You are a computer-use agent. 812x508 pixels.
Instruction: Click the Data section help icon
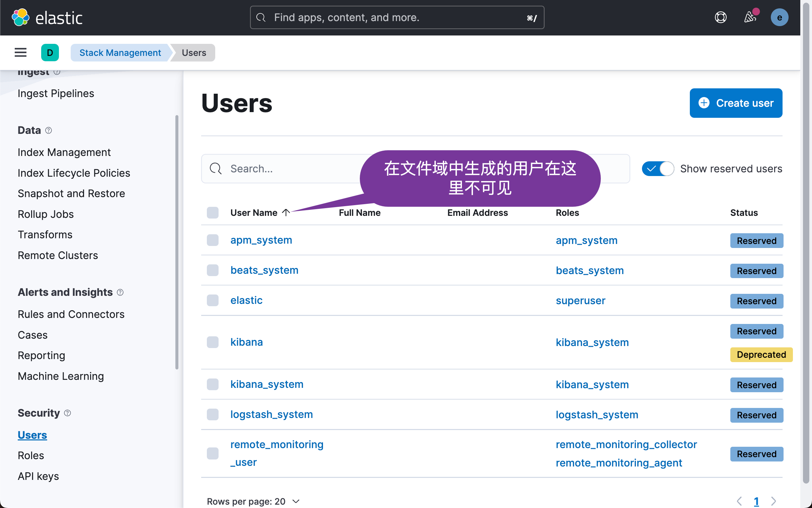click(x=49, y=131)
